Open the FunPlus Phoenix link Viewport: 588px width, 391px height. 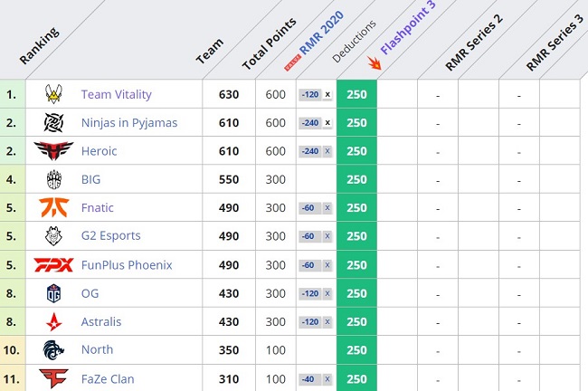[x=127, y=265]
